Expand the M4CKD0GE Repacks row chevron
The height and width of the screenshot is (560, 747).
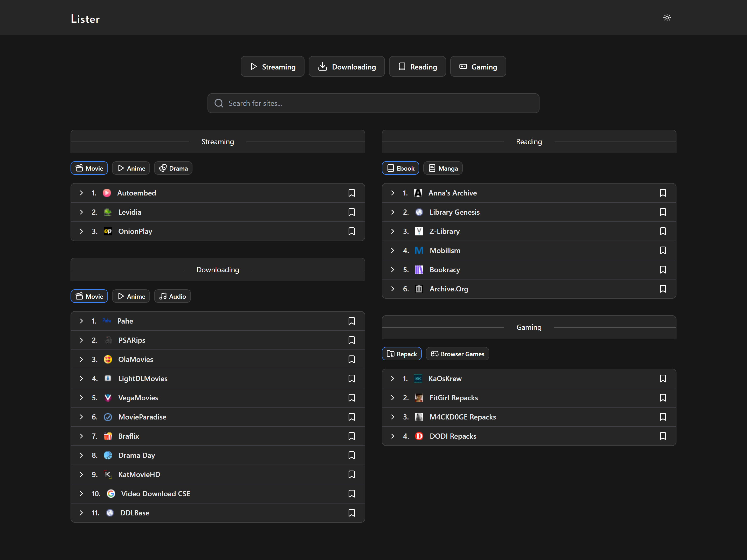pyautogui.click(x=393, y=417)
